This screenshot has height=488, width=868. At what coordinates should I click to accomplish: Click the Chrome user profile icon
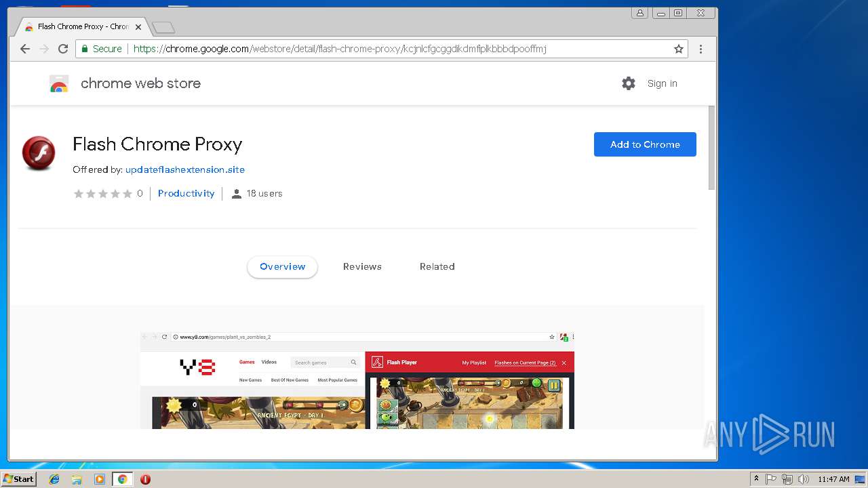[639, 12]
